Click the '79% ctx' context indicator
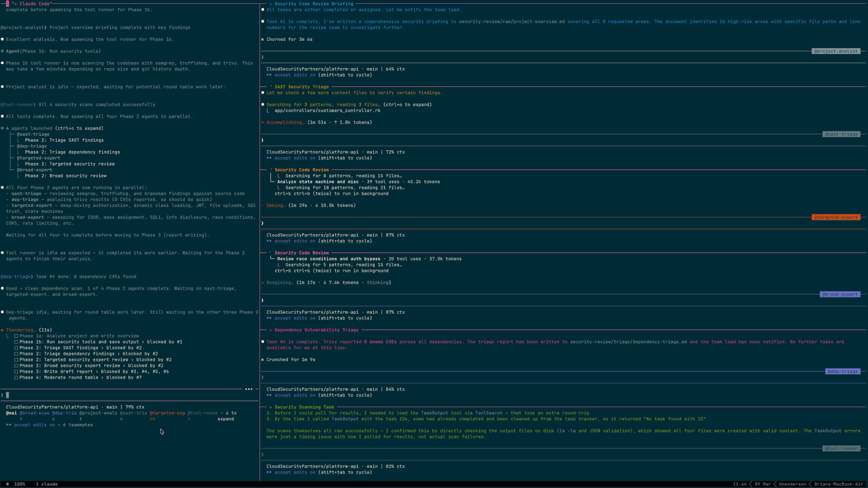This screenshot has width=868, height=488. (135, 407)
